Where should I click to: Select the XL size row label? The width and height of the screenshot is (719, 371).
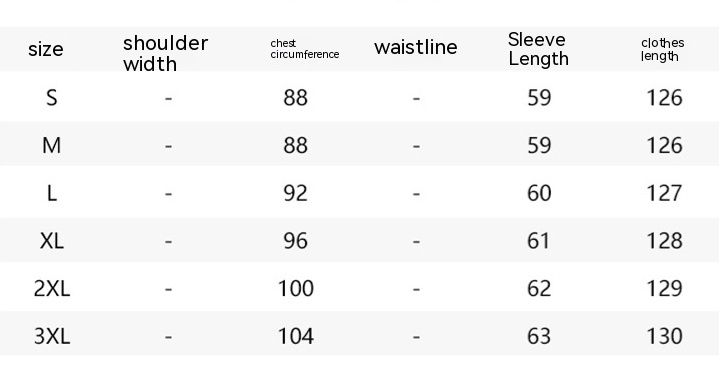click(52, 241)
